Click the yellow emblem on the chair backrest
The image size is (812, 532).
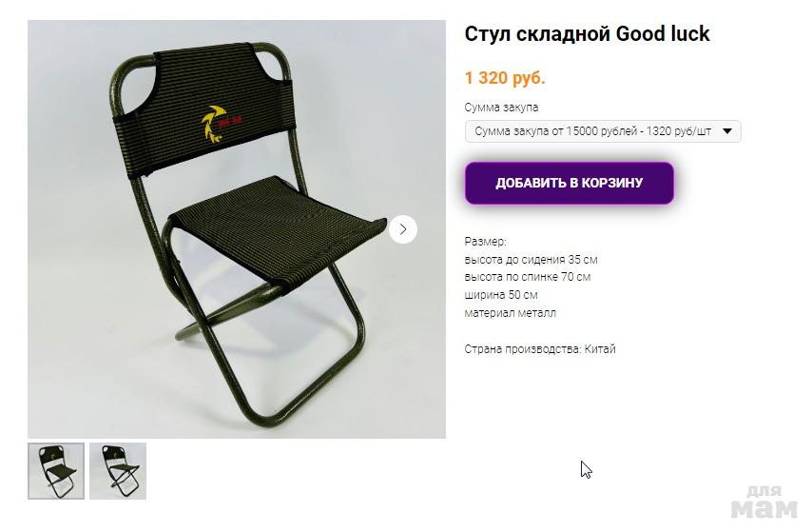point(213,124)
